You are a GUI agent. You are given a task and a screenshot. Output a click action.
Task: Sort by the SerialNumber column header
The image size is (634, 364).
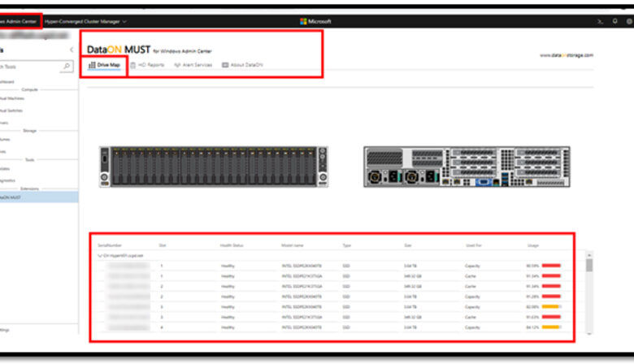tap(110, 245)
